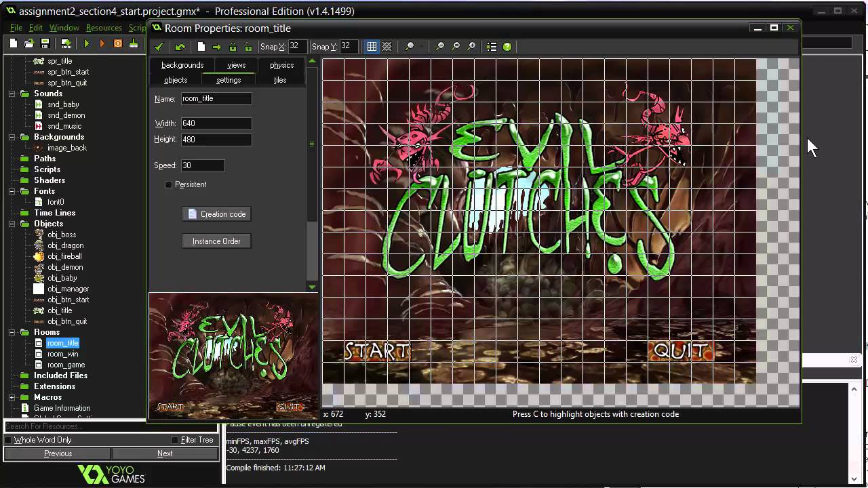
Task: Lock all instances with the closed padlock
Action: tap(233, 47)
